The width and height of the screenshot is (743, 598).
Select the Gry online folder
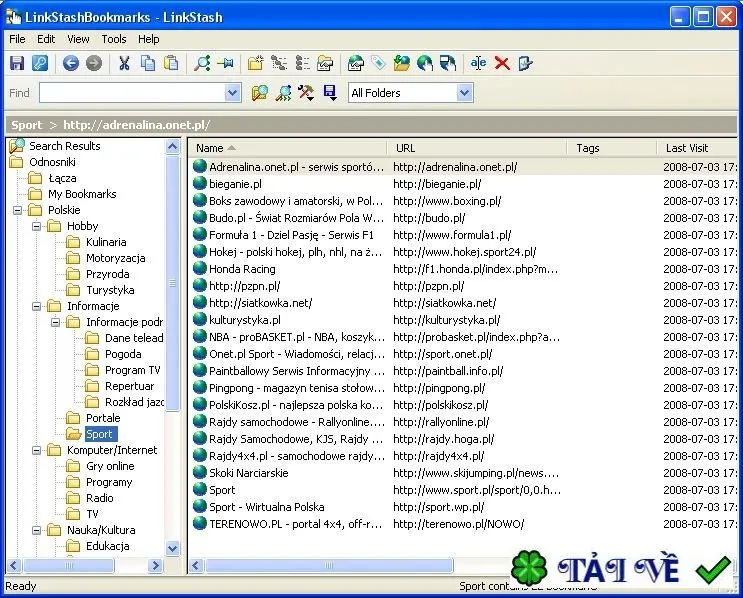[x=110, y=466]
